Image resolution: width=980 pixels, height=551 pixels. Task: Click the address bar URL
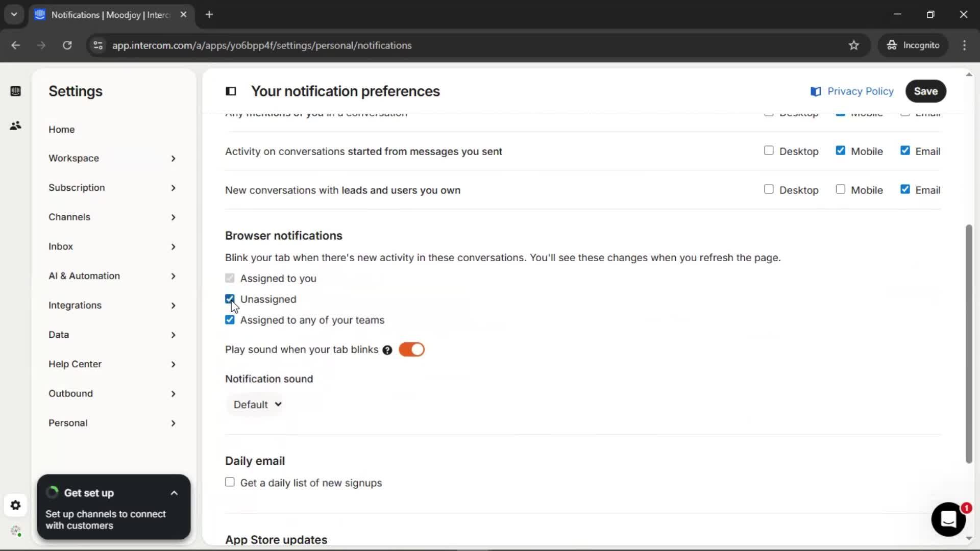tap(262, 45)
